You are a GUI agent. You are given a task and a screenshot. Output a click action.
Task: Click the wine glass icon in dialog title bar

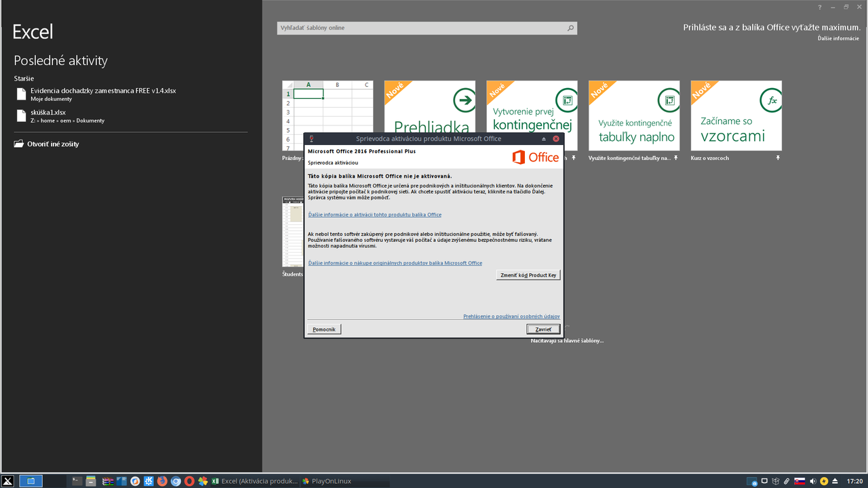pyautogui.click(x=311, y=139)
